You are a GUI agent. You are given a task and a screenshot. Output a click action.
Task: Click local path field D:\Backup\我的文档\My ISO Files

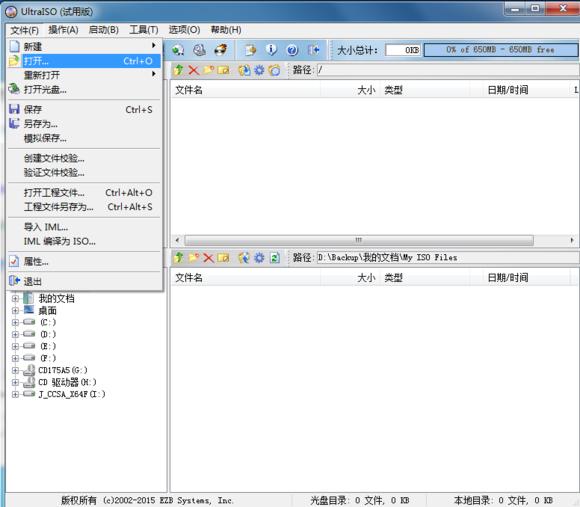coord(448,257)
